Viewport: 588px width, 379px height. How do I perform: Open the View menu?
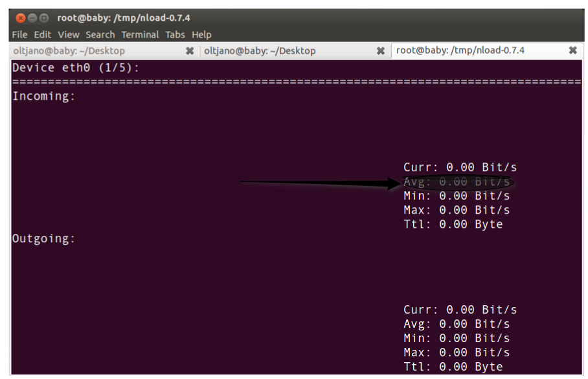[x=68, y=34]
